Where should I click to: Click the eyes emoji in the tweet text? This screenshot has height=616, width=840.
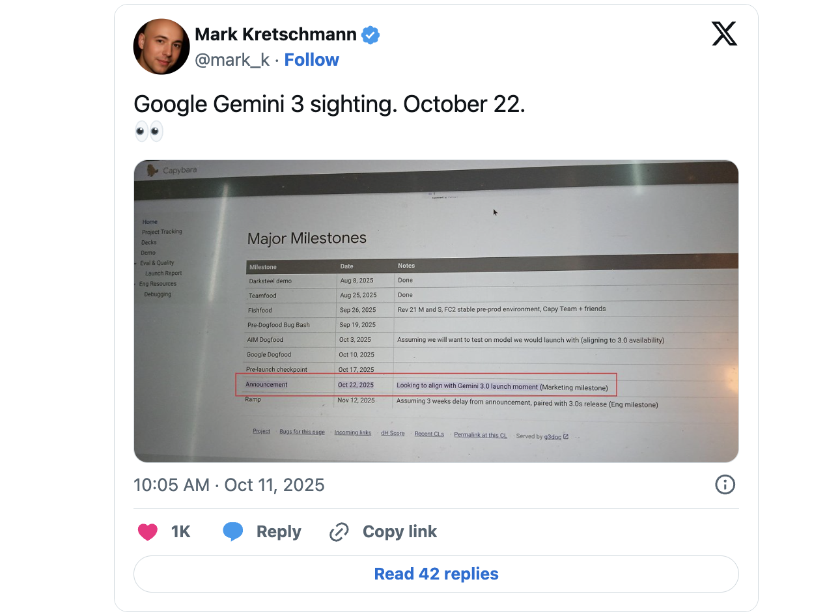tap(149, 131)
